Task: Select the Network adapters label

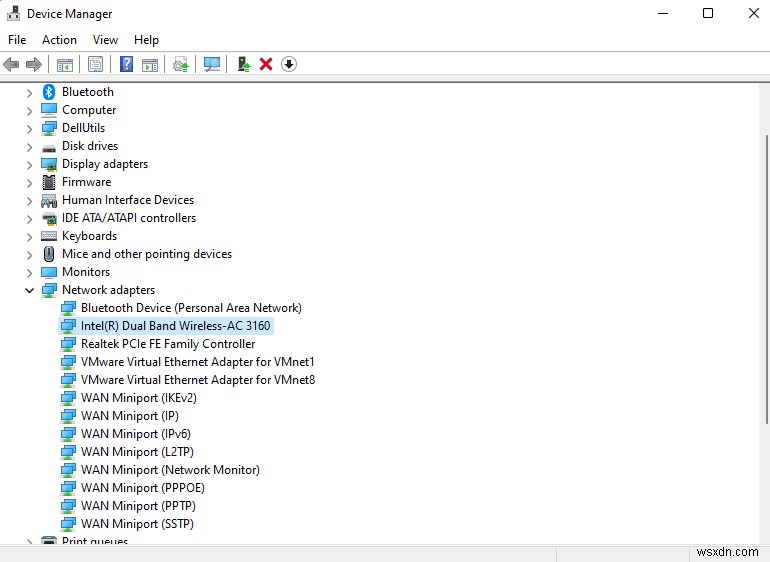Action: point(108,290)
